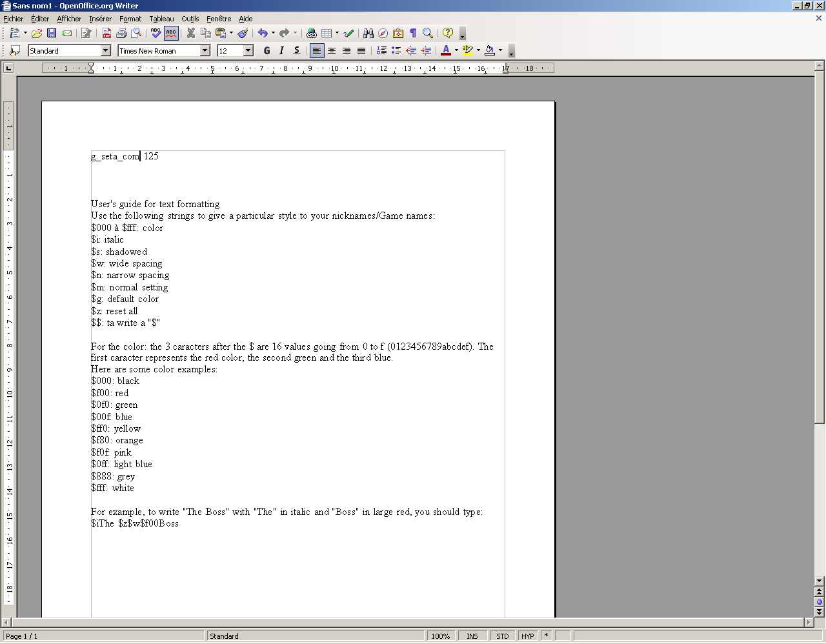Cut selection with scissors icon
Image resolution: width=826 pixels, height=644 pixels.
click(191, 33)
